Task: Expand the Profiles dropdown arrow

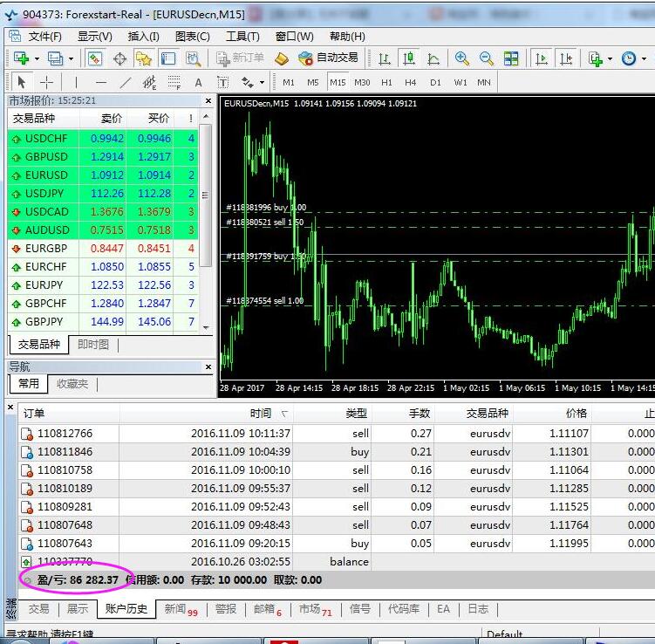Action: (71, 59)
